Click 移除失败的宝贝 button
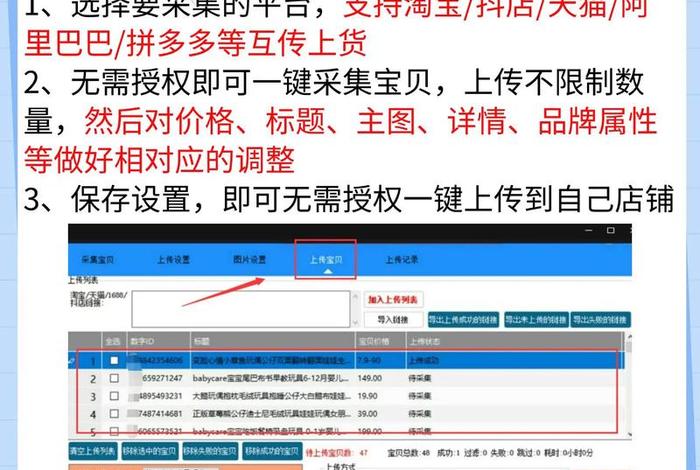 (209, 451)
